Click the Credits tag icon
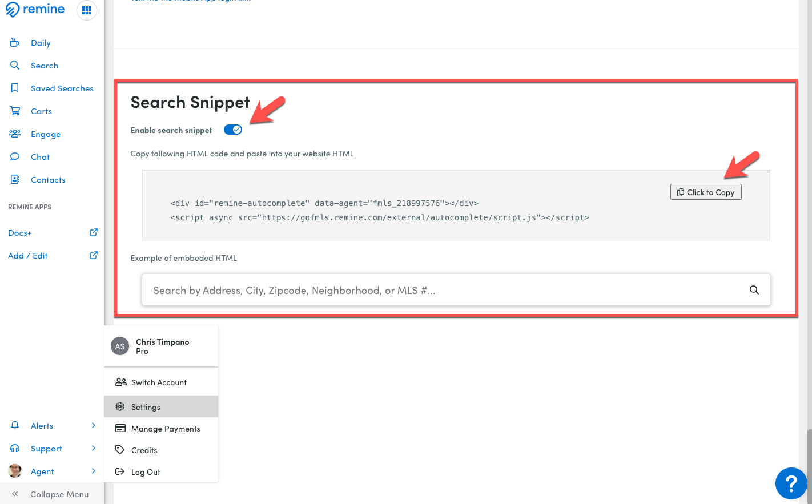This screenshot has width=812, height=504. click(120, 450)
